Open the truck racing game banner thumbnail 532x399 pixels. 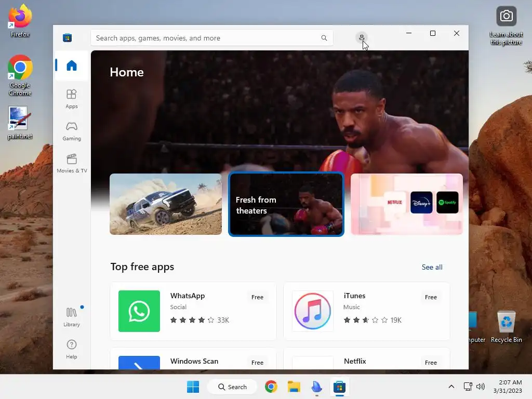[x=166, y=204]
